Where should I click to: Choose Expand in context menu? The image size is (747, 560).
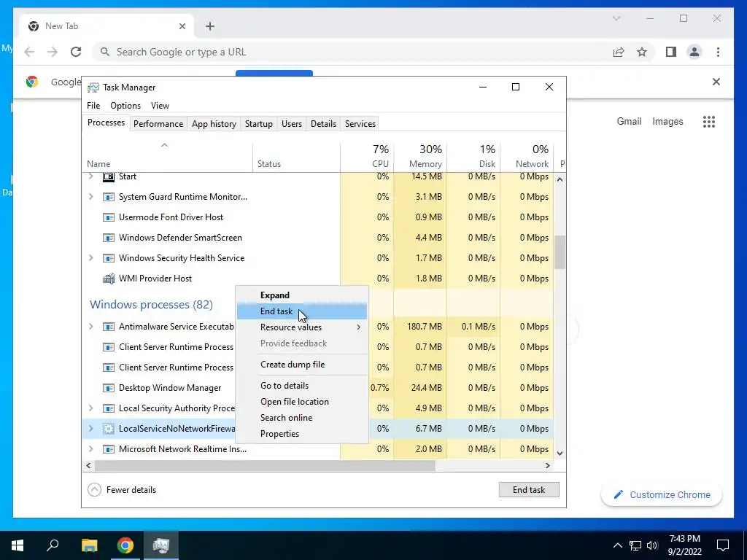pyautogui.click(x=302, y=295)
